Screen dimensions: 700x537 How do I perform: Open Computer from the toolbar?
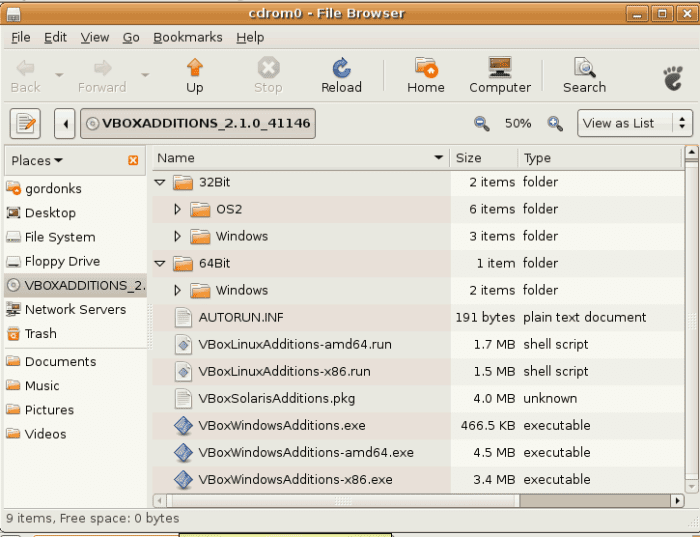499,68
